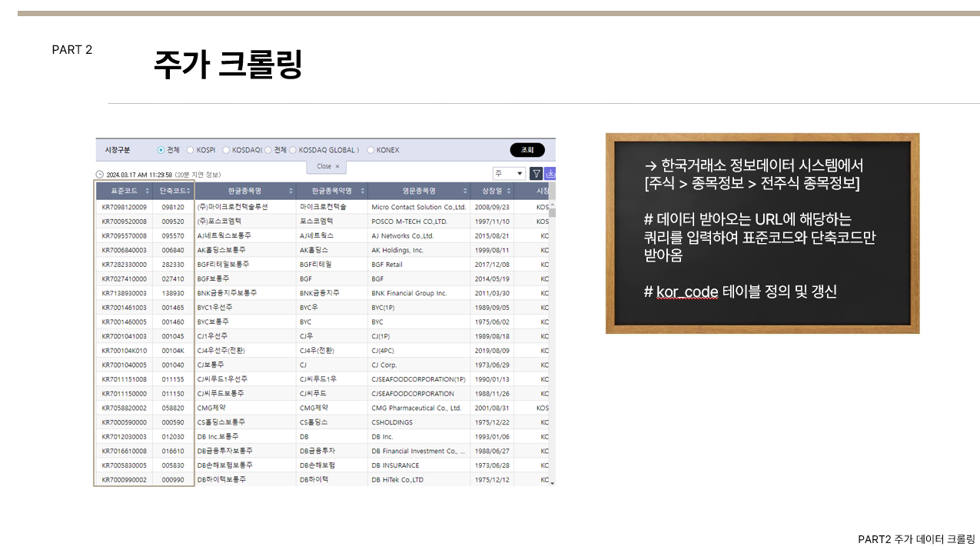Click the sort arrows in 상장일 header
Viewport: 980px width, 550px height.
(507, 191)
